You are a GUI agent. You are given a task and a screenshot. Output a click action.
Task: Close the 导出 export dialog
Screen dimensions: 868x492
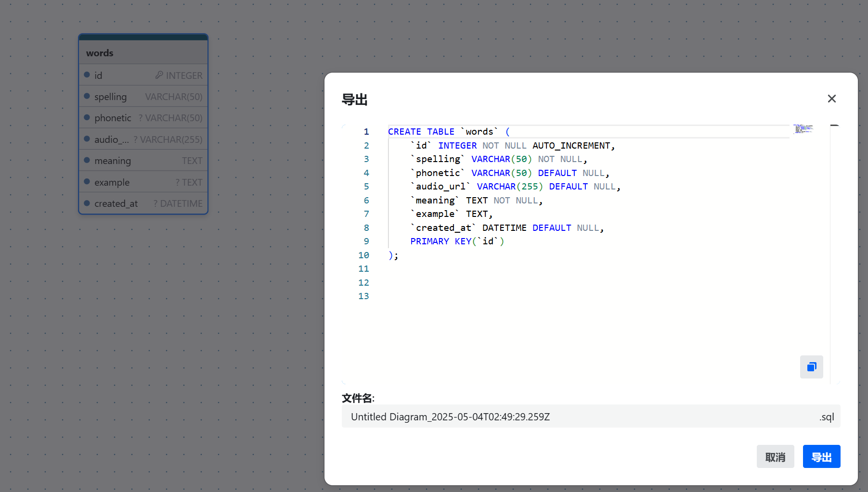(x=831, y=99)
